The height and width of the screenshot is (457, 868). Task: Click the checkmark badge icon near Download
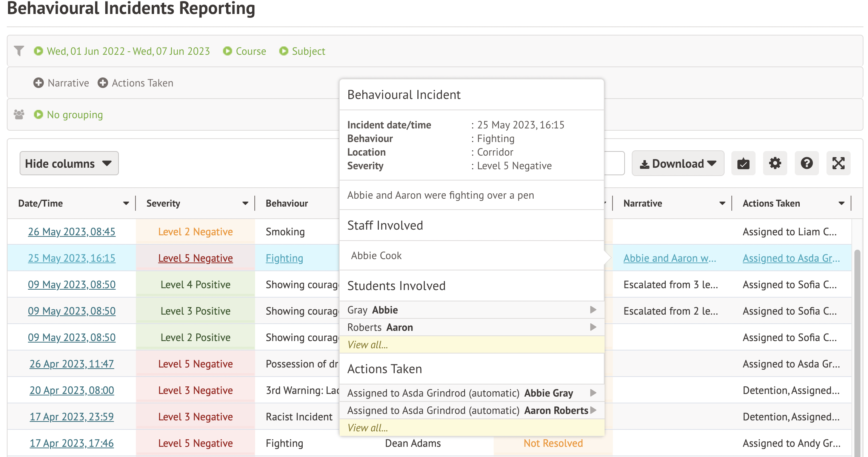[743, 164]
